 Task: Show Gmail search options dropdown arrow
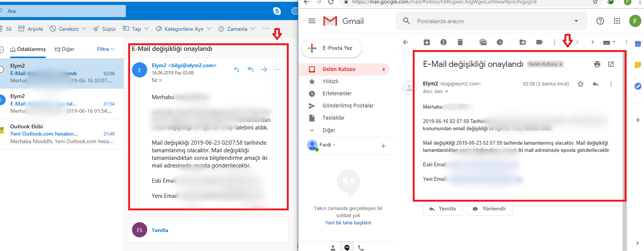tap(576, 21)
